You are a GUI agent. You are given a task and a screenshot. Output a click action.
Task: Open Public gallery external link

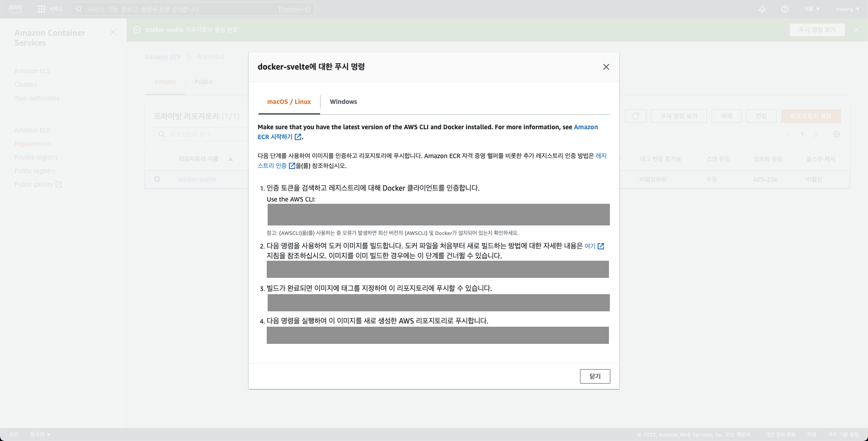(38, 184)
